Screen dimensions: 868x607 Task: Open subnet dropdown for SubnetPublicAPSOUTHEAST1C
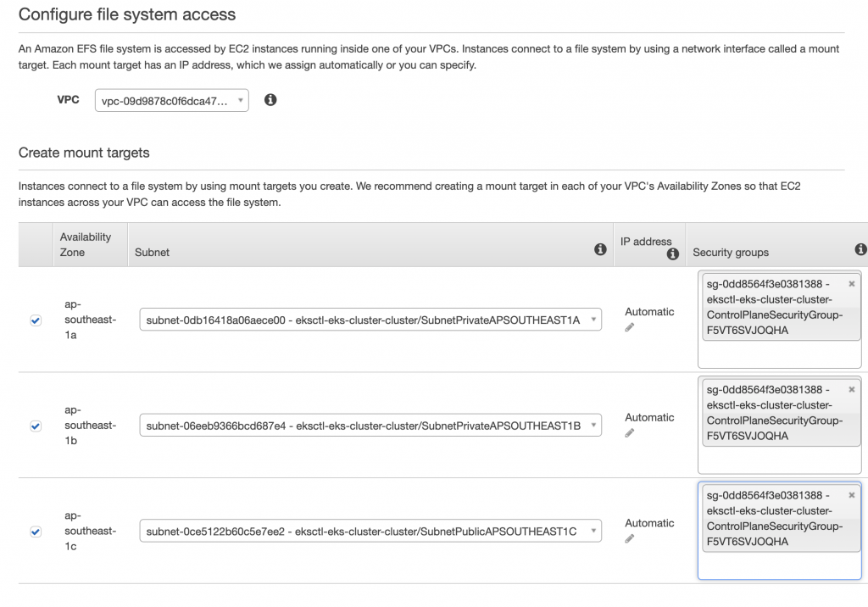pos(370,532)
